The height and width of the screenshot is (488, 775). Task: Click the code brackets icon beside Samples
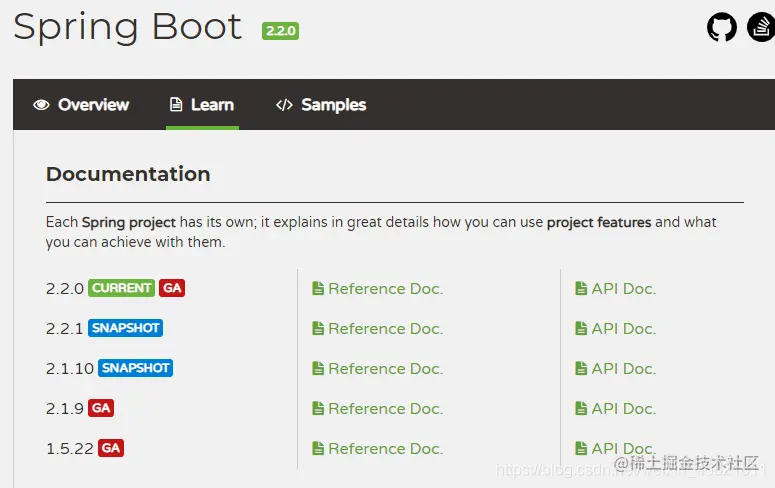[284, 105]
